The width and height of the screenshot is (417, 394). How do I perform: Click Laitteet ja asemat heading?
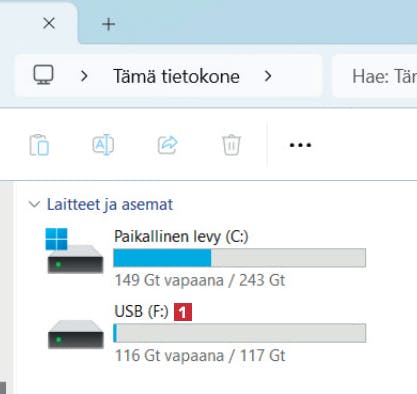[110, 204]
